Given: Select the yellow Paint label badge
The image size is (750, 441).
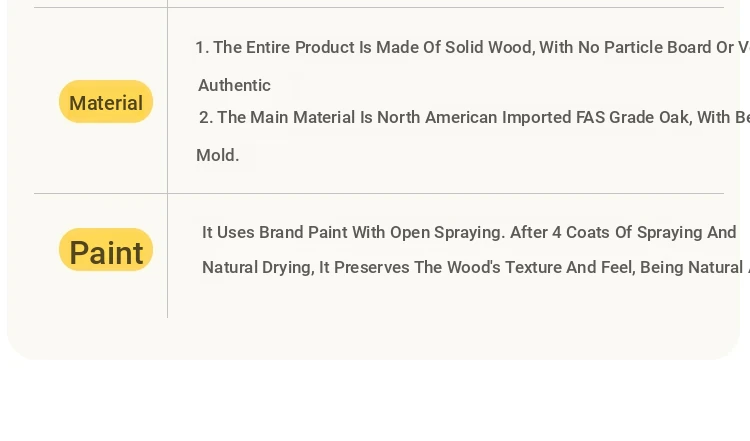Looking at the screenshot, I should pos(106,250).
